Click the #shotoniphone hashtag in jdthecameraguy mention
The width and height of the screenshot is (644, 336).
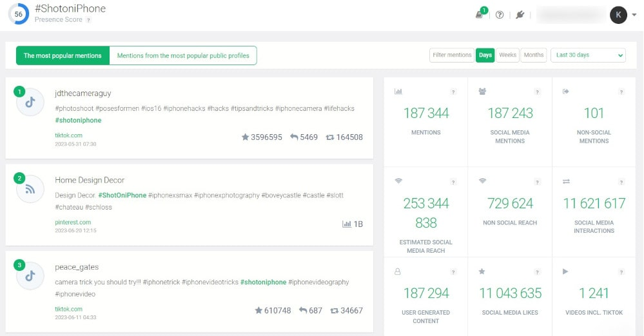78,121
